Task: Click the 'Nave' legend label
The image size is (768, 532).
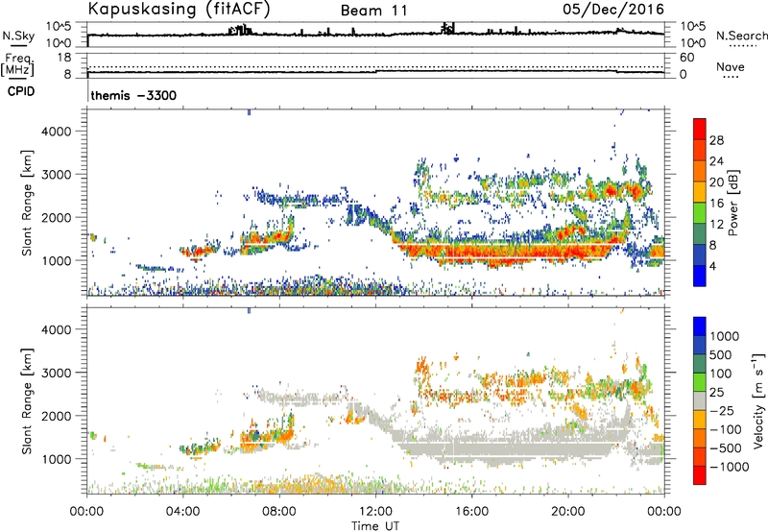Action: [x=731, y=67]
